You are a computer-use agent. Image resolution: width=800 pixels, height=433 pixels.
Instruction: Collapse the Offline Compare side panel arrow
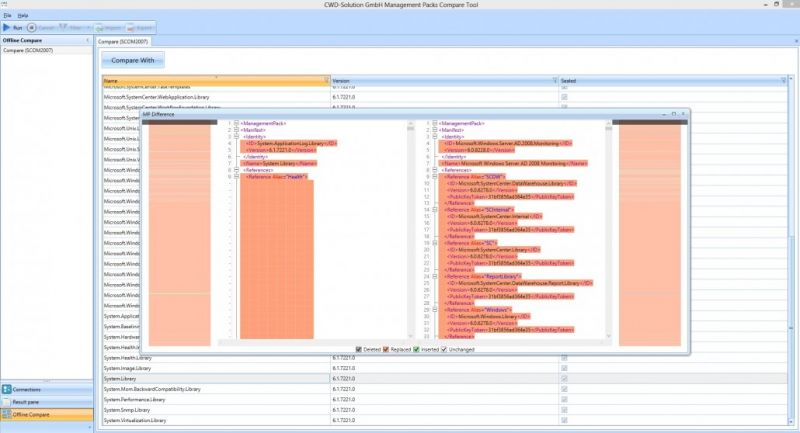tap(88, 40)
